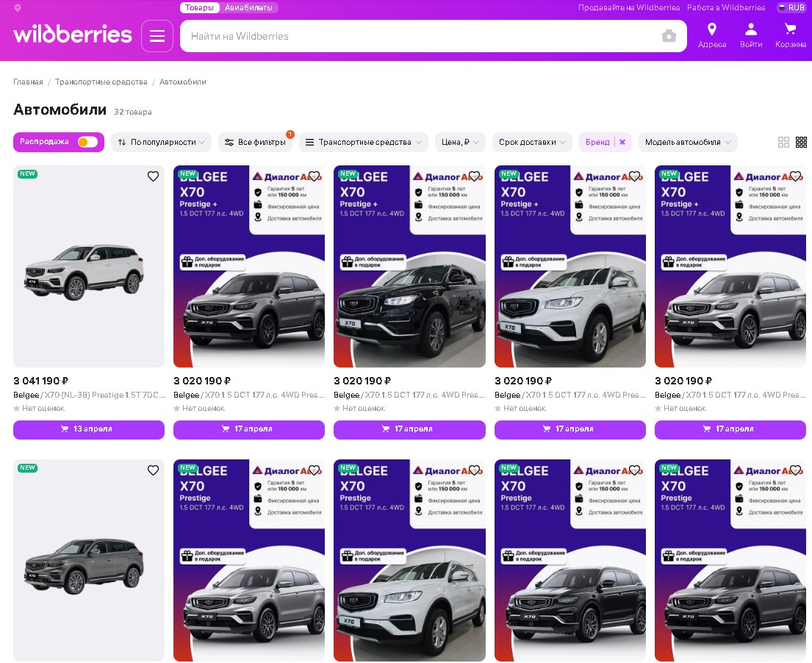Expand the По популярности sort dropdown

(x=162, y=142)
